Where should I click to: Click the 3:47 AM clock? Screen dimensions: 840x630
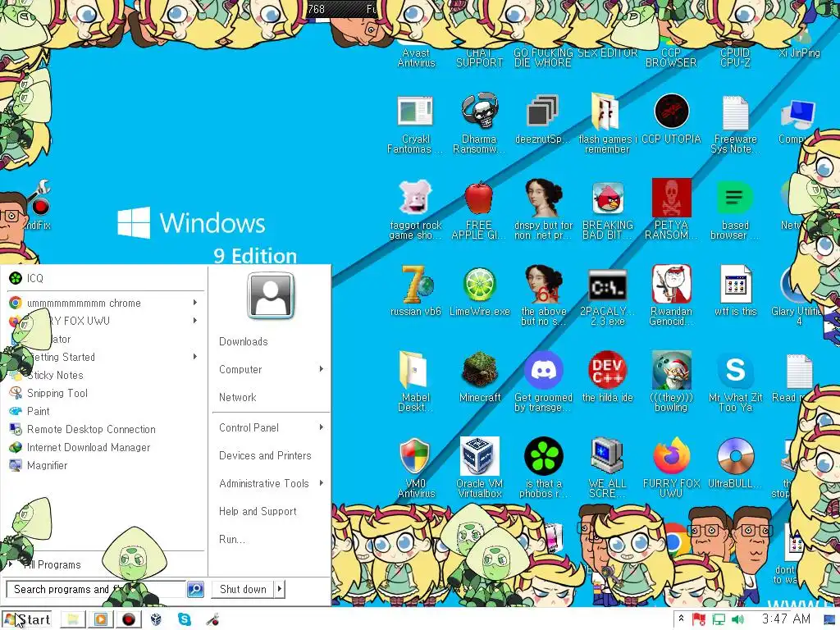pyautogui.click(x=785, y=619)
